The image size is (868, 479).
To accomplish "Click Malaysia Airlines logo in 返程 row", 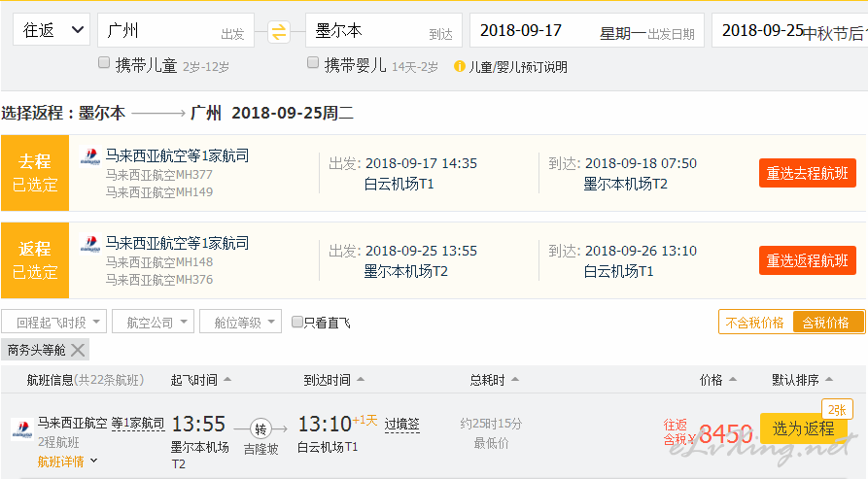I will pos(90,244).
